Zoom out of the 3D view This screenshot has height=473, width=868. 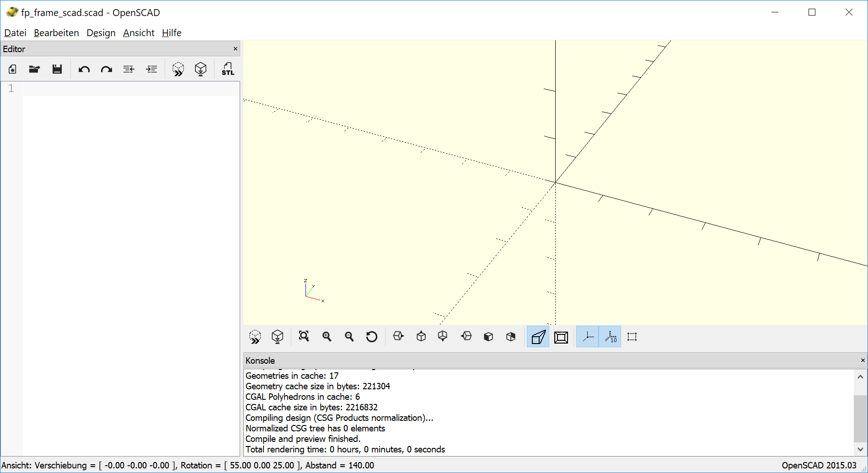coord(349,336)
